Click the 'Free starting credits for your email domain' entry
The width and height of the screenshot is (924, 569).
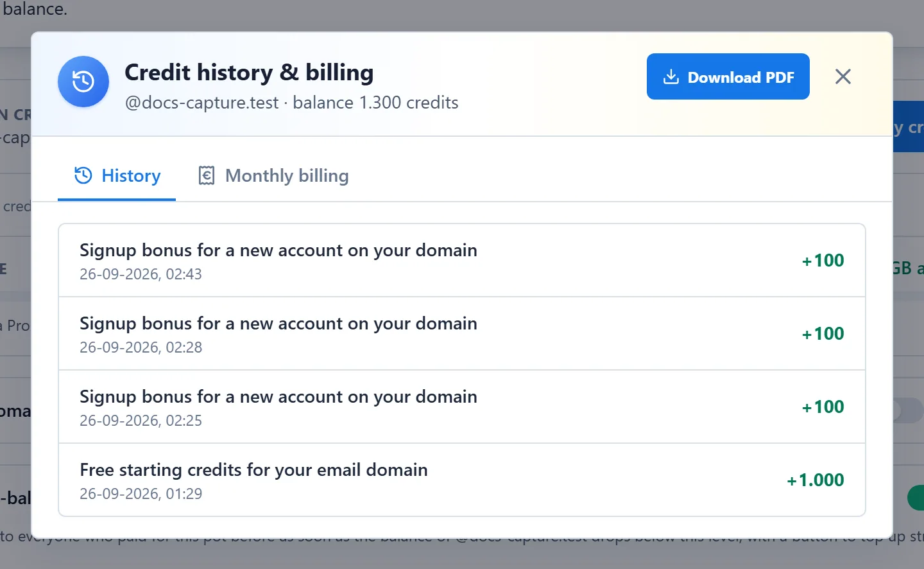click(x=462, y=480)
